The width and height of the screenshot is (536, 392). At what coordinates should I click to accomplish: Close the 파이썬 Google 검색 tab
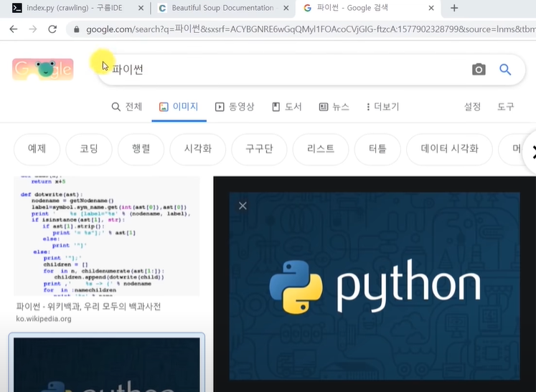coord(431,8)
